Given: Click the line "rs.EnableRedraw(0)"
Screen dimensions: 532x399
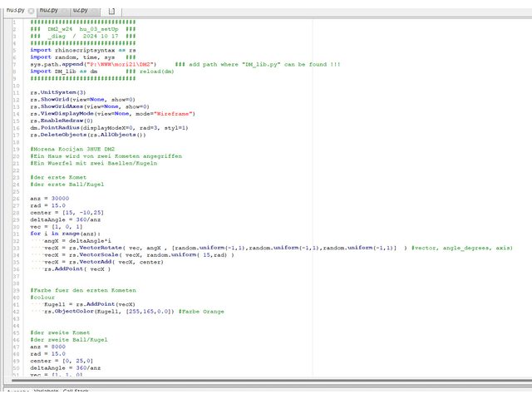Looking at the screenshot, I should (62, 121).
